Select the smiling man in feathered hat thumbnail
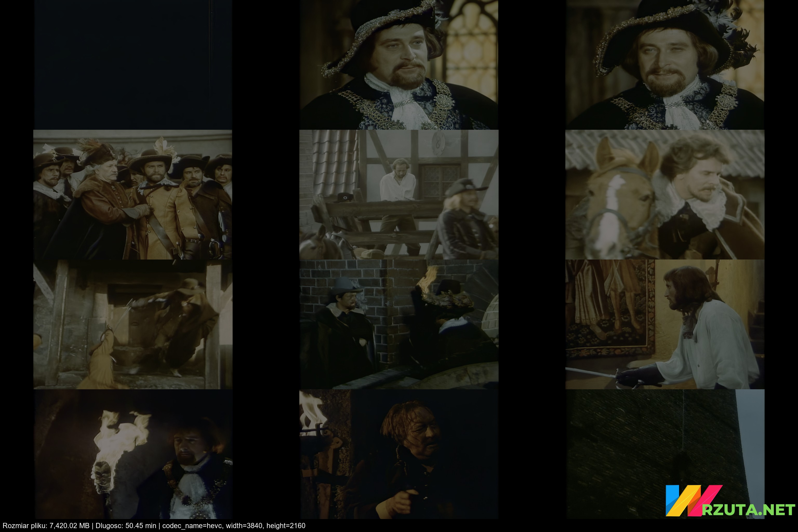Image resolution: width=798 pixels, height=532 pixels. (x=664, y=64)
